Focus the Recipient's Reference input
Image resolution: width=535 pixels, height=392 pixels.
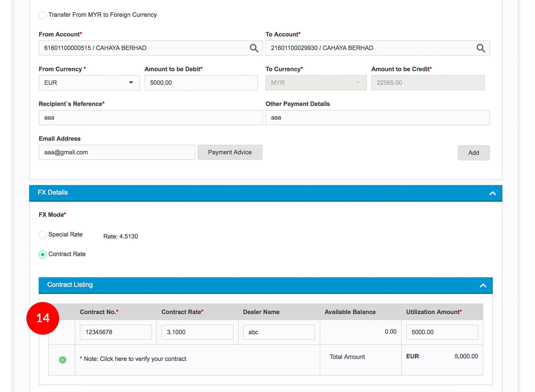click(150, 118)
